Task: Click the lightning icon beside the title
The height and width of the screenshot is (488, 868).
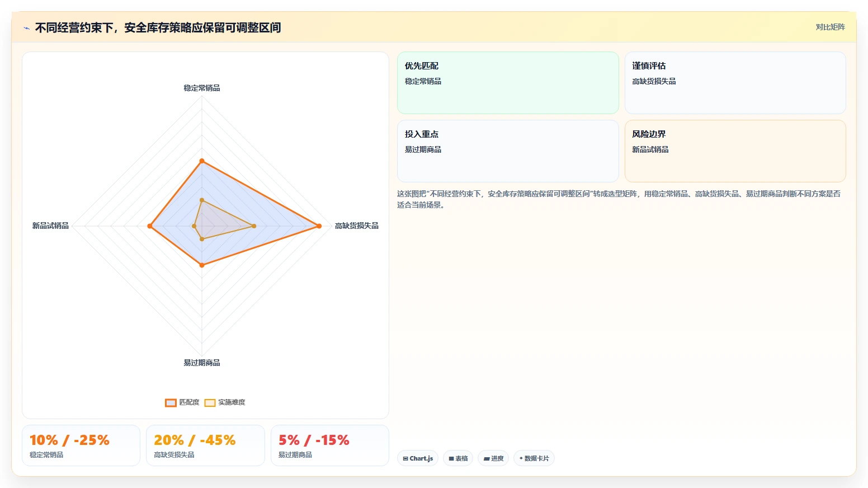Action: coord(26,28)
